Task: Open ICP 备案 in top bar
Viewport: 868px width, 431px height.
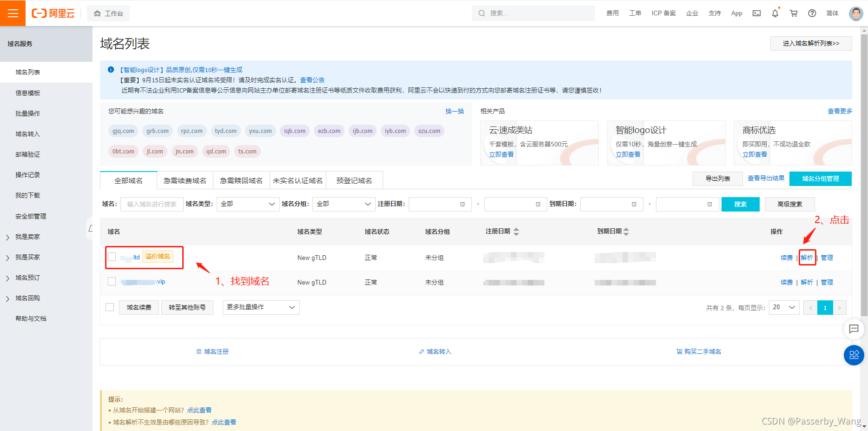Action: (664, 13)
